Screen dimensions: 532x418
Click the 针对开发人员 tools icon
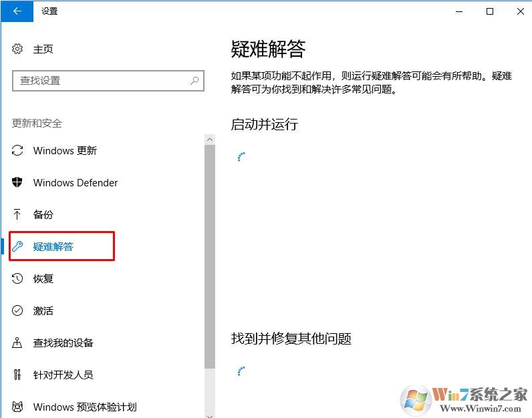click(x=17, y=375)
